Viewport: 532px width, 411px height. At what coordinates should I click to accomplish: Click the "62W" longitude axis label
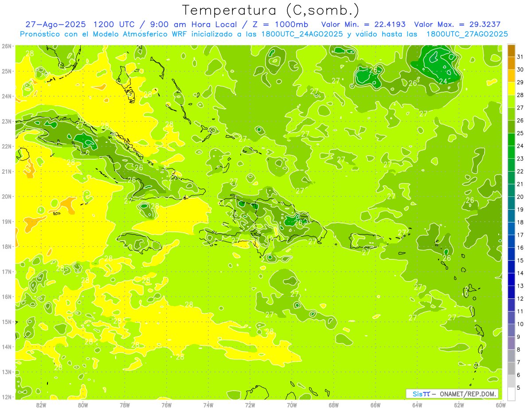point(459,405)
